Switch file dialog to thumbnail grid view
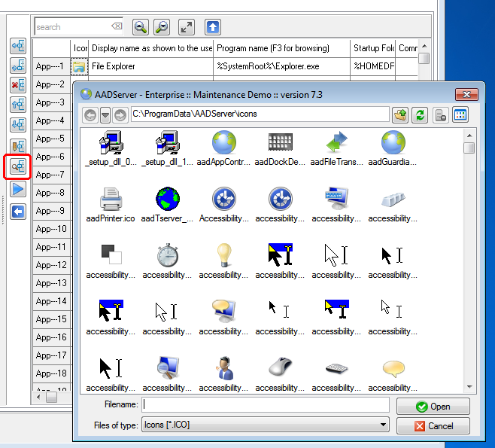 click(460, 115)
